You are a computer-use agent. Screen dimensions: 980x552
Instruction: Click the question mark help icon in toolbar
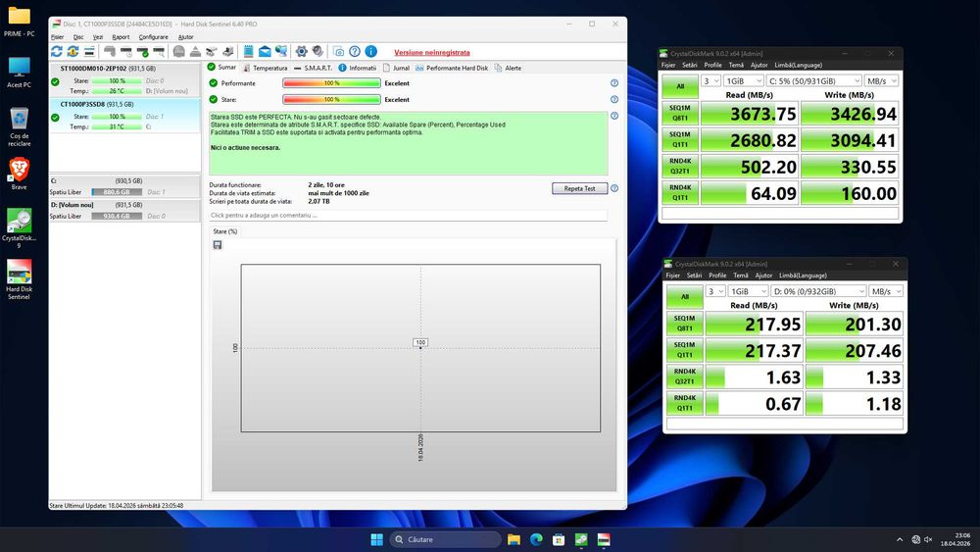pyautogui.click(x=355, y=51)
